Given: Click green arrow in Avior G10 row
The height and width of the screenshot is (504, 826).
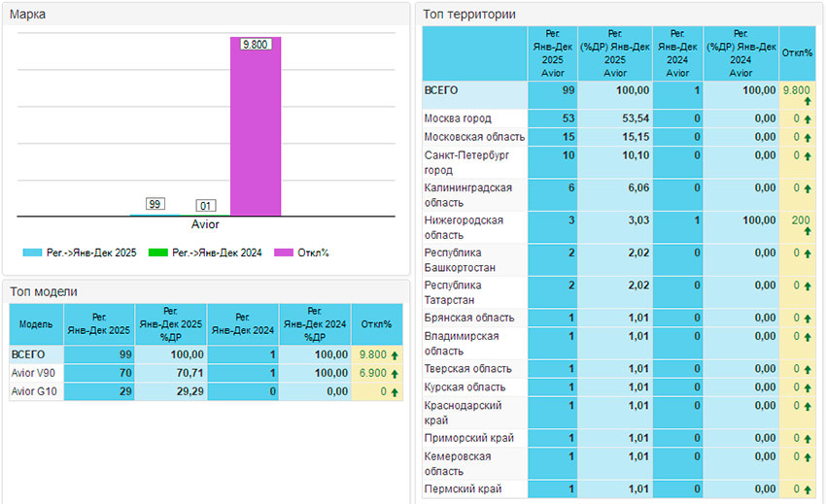Looking at the screenshot, I should (x=395, y=391).
